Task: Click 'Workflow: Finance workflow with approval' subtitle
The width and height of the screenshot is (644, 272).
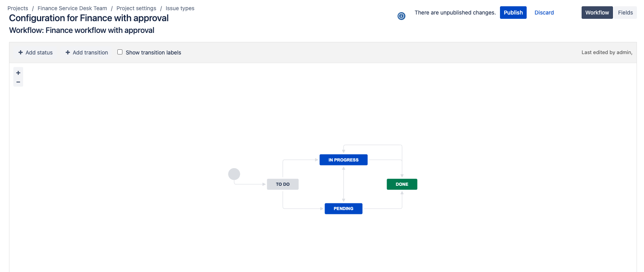Action: click(82, 30)
